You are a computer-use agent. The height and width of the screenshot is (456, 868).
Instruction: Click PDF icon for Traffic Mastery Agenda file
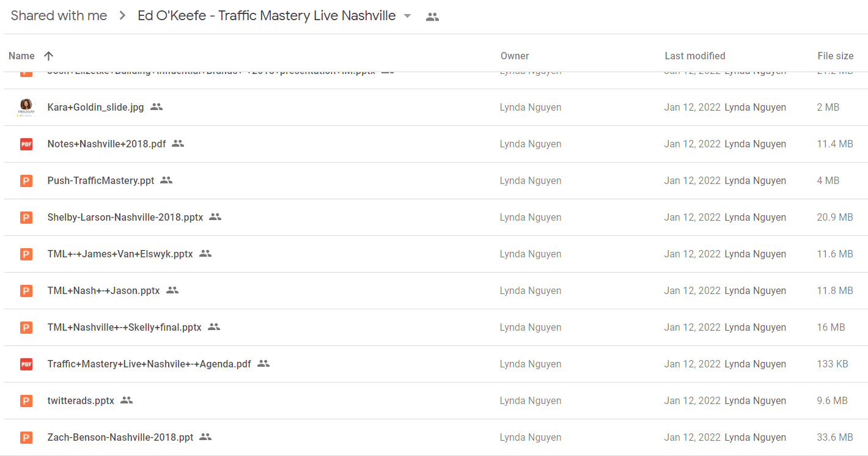click(26, 364)
